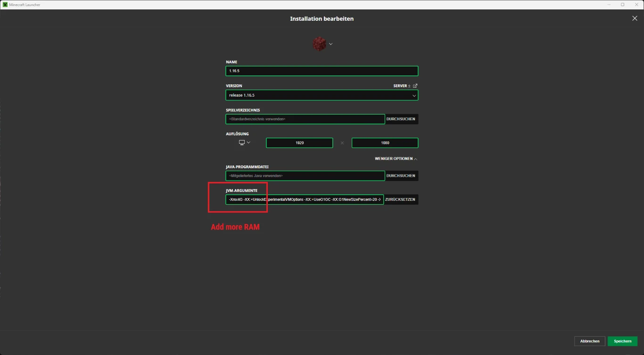Click DURCHSUCHEN next to Java-Programmdatei
The height and width of the screenshot is (355, 644).
click(x=401, y=175)
